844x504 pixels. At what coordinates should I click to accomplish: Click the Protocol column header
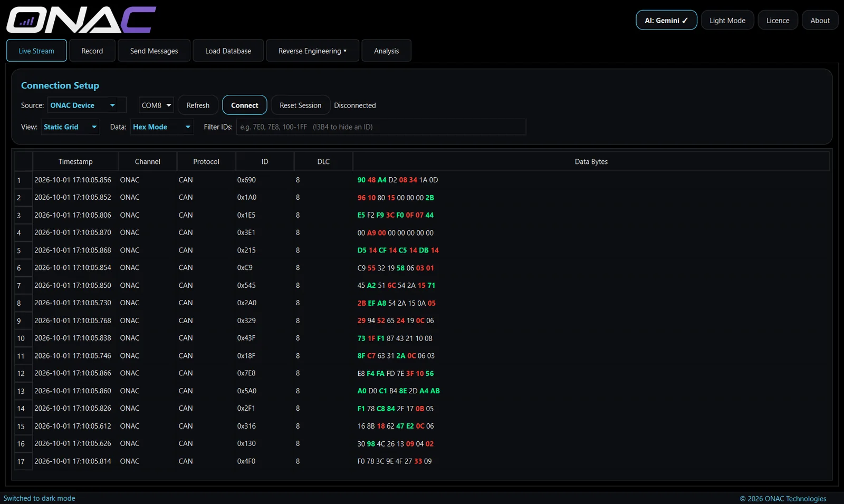point(206,162)
